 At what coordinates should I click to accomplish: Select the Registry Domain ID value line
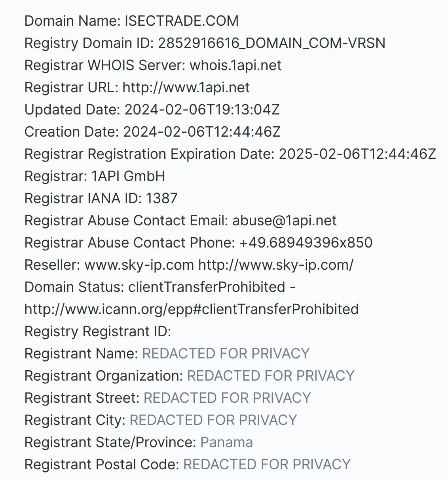(x=205, y=43)
